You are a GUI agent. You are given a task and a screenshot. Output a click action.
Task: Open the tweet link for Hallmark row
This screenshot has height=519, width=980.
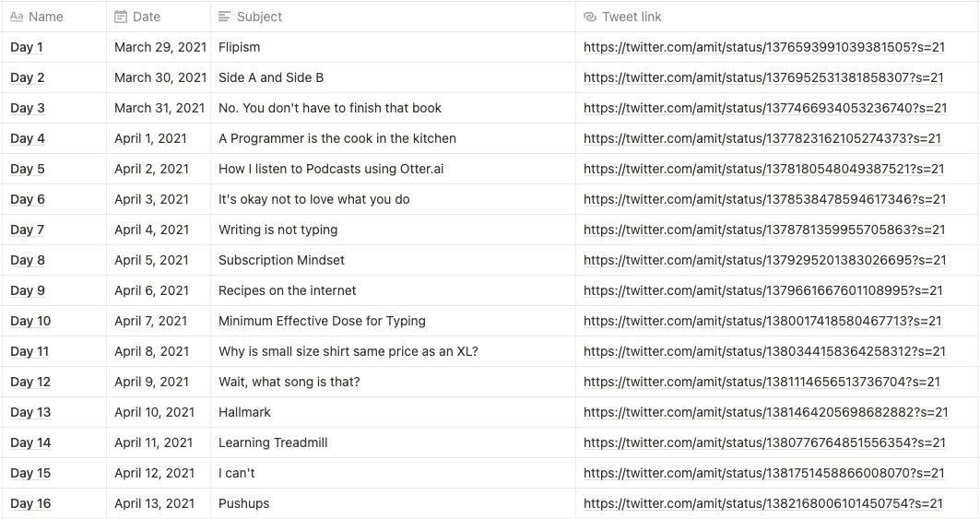pyautogui.click(x=765, y=412)
